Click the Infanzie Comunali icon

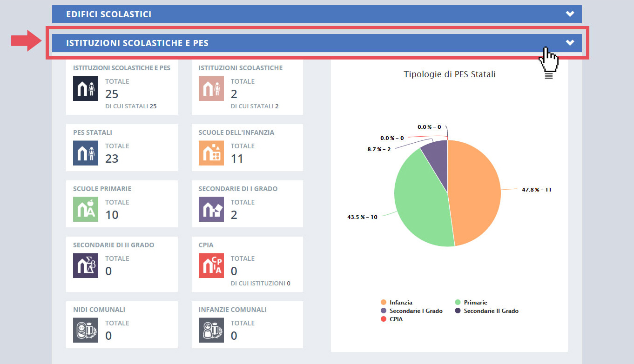coord(211,330)
